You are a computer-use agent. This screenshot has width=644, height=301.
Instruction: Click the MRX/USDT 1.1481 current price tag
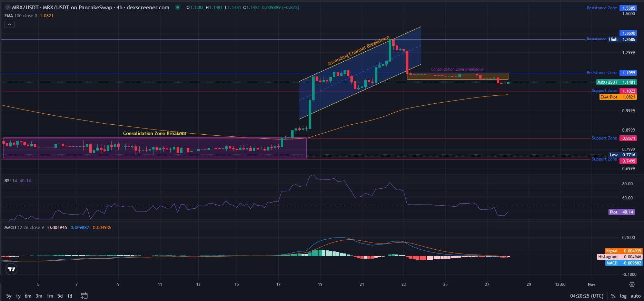(x=616, y=82)
